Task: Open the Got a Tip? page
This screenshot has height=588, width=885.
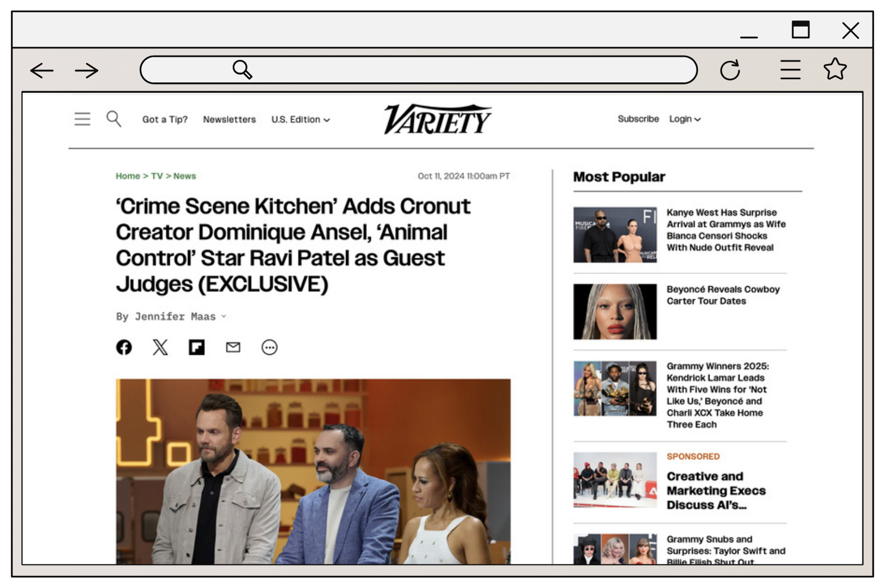Action: (165, 119)
